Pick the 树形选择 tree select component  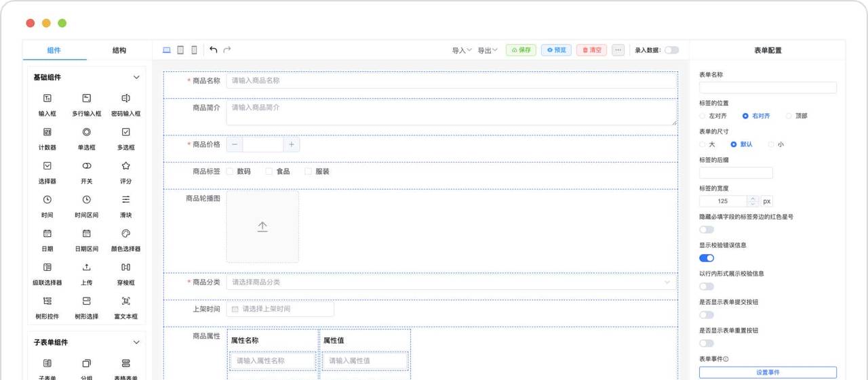pyautogui.click(x=87, y=301)
